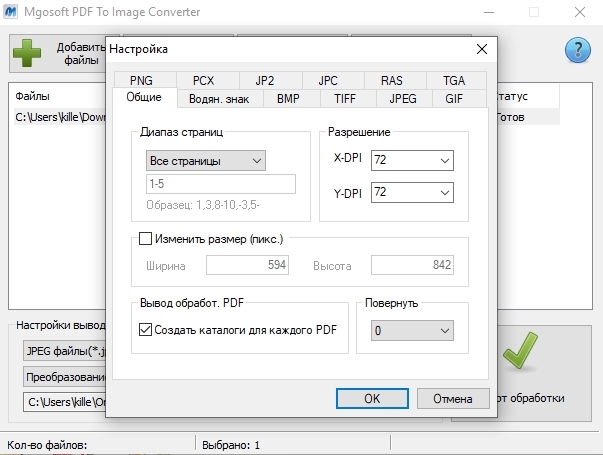Switch to the JPC tab
Screen dimensions: 603x455
[x=333, y=80]
